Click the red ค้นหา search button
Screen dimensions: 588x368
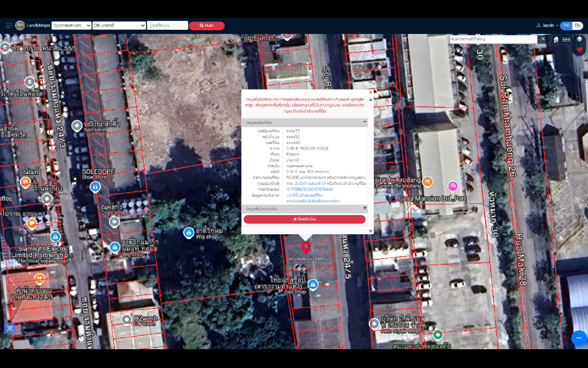click(x=207, y=26)
